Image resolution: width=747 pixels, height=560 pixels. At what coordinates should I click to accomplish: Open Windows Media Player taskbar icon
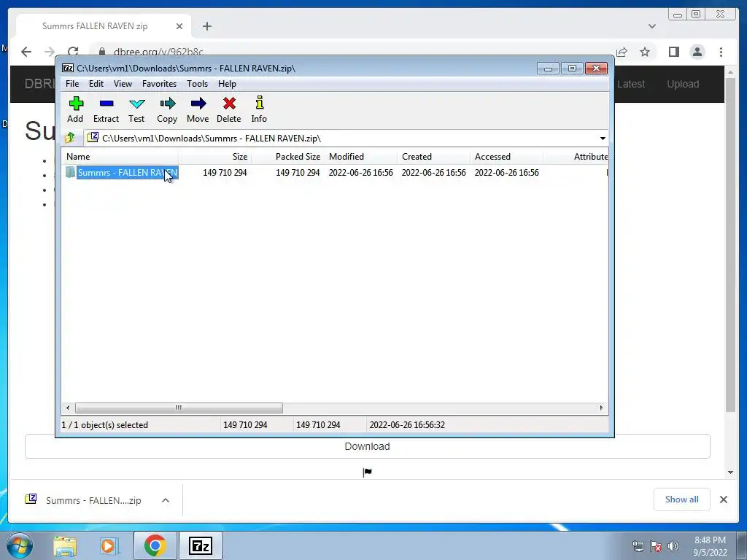109,546
